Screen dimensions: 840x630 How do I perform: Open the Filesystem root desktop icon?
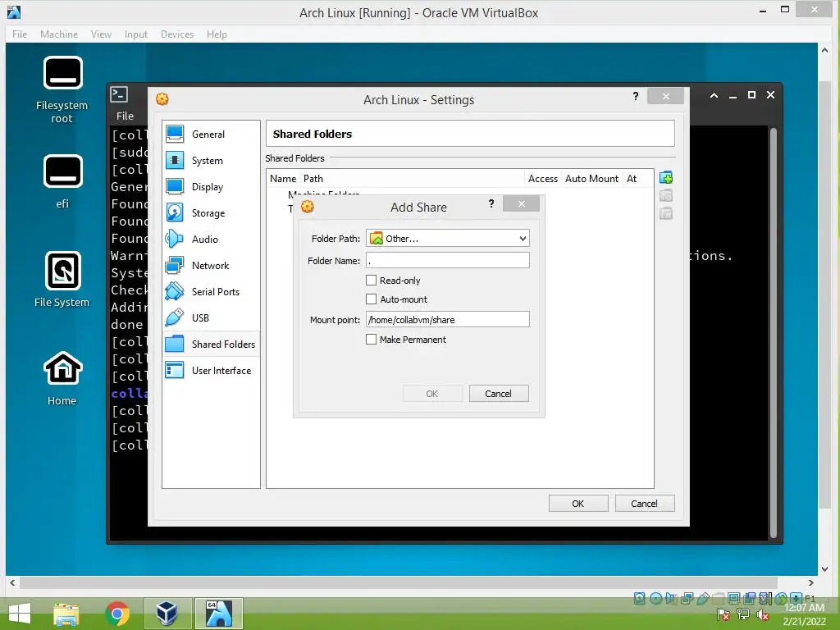pos(62,90)
